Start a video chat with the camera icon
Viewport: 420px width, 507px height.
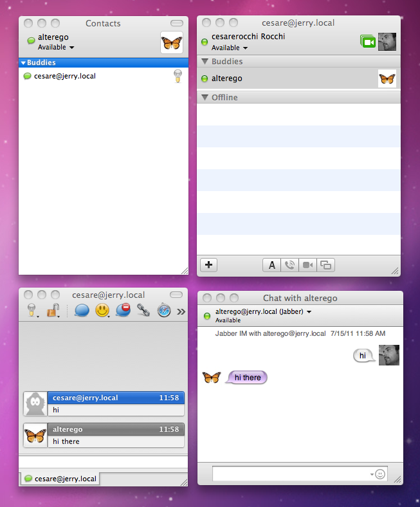[308, 265]
